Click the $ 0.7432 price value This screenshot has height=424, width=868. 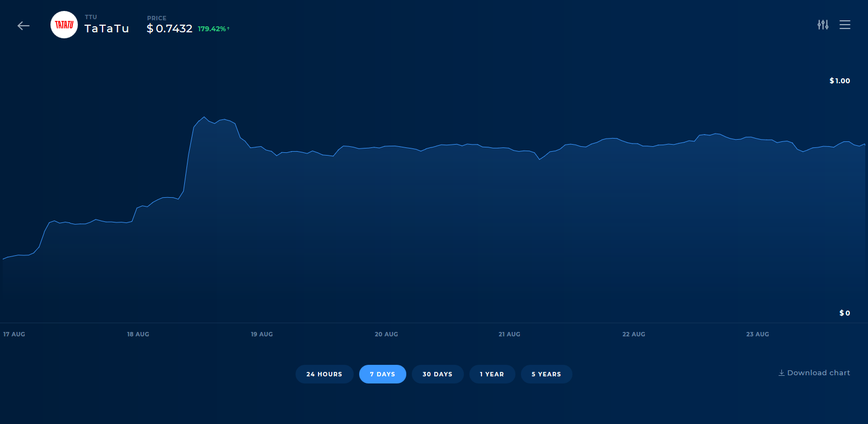[169, 28]
